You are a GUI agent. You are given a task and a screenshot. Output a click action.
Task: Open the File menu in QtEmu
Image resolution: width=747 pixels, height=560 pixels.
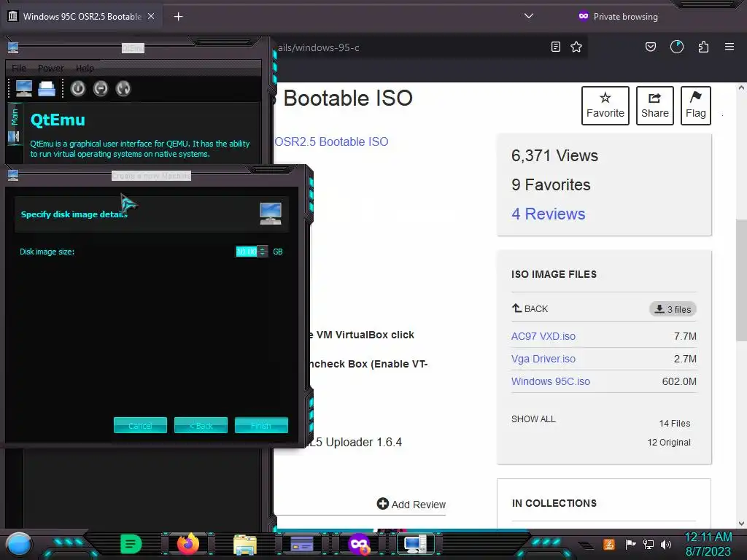point(19,68)
